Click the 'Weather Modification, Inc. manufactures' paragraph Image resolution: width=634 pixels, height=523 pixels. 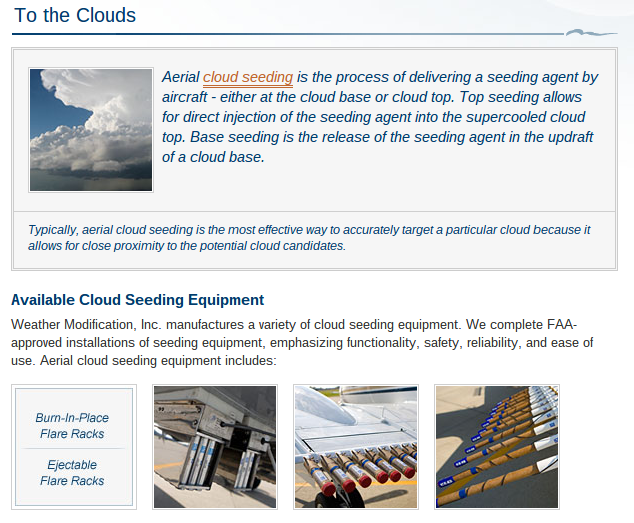302,342
